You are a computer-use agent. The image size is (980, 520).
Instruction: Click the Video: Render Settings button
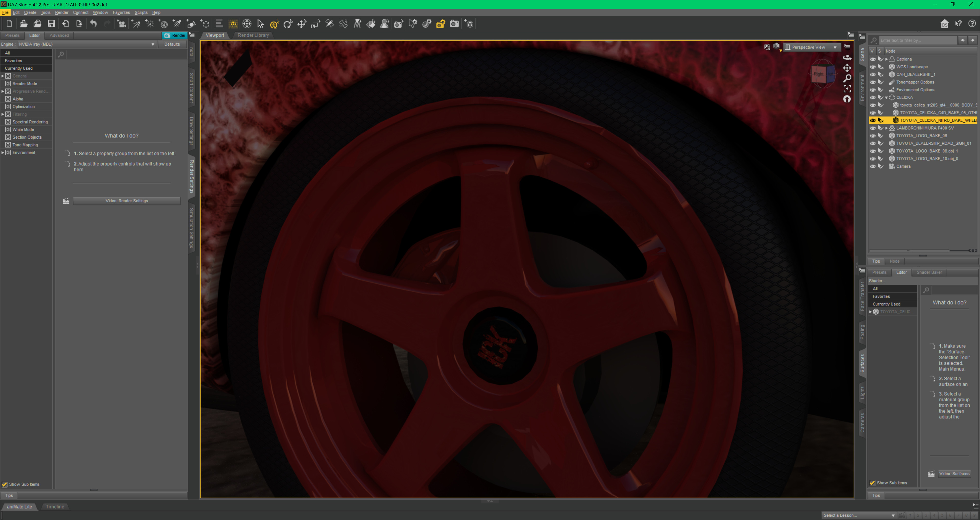(127, 201)
